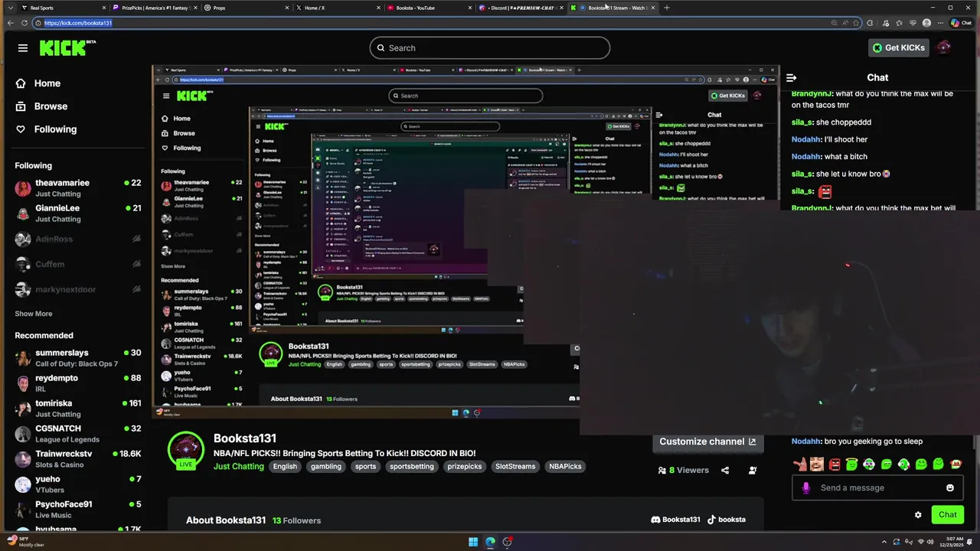Focus the Kick search box
The image size is (980, 551).
pyautogui.click(x=490, y=48)
